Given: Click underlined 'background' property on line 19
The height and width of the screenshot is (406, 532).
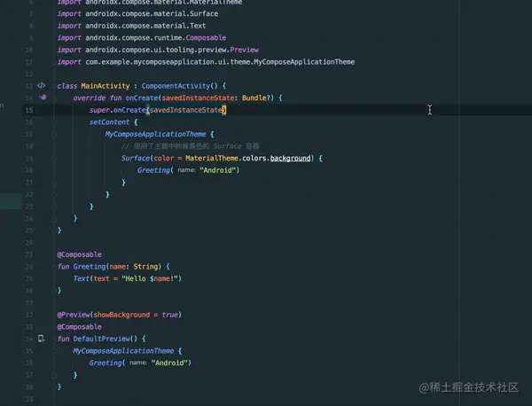Looking at the screenshot, I should [290, 159].
